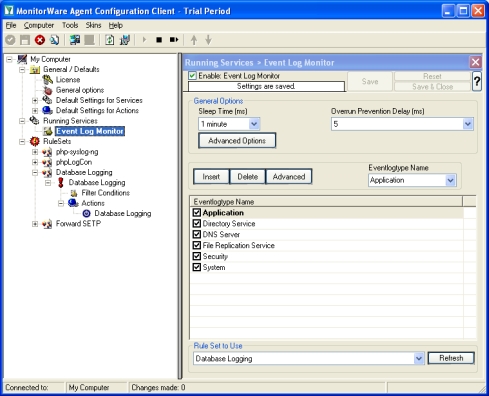Click the Insert button
Screen dimensions: 489x396
pos(211,177)
